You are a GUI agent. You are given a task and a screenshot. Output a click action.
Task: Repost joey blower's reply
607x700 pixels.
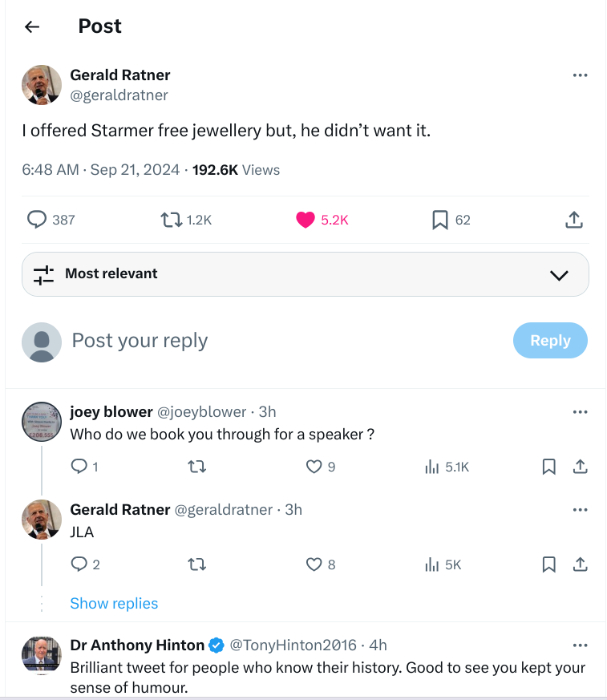click(196, 467)
